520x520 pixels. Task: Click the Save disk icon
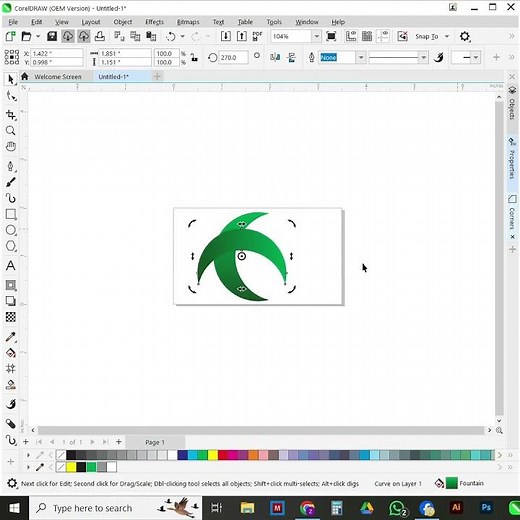click(52, 36)
